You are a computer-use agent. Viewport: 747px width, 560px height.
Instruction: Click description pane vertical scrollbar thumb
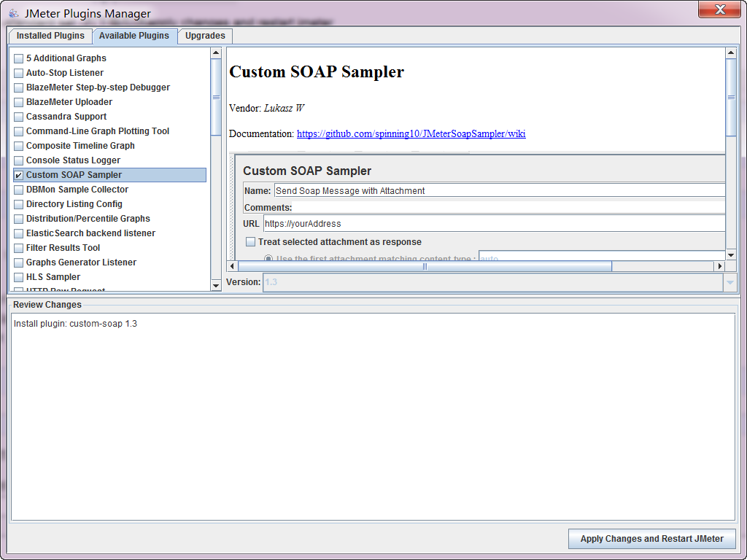click(x=731, y=97)
